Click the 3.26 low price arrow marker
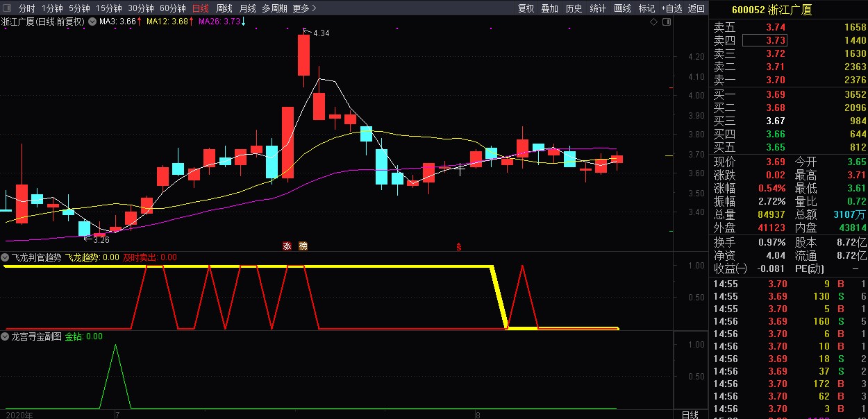Screen dimensions: 868x419 coord(97,240)
